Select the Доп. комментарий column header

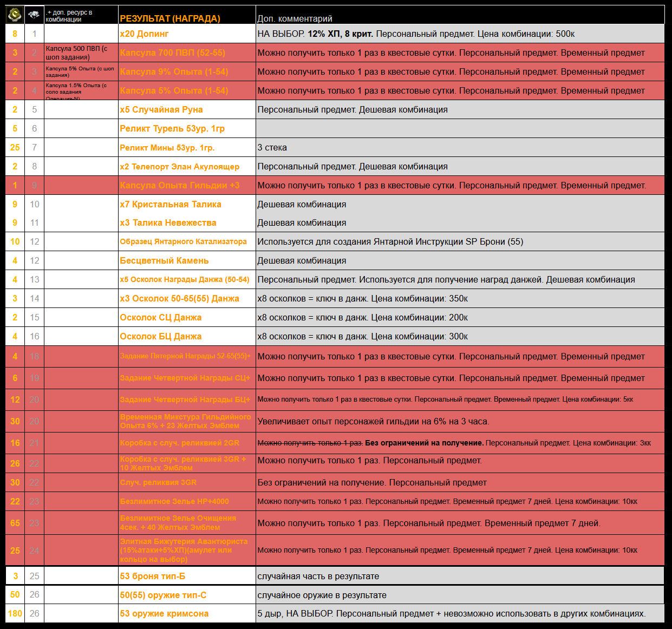click(x=295, y=18)
